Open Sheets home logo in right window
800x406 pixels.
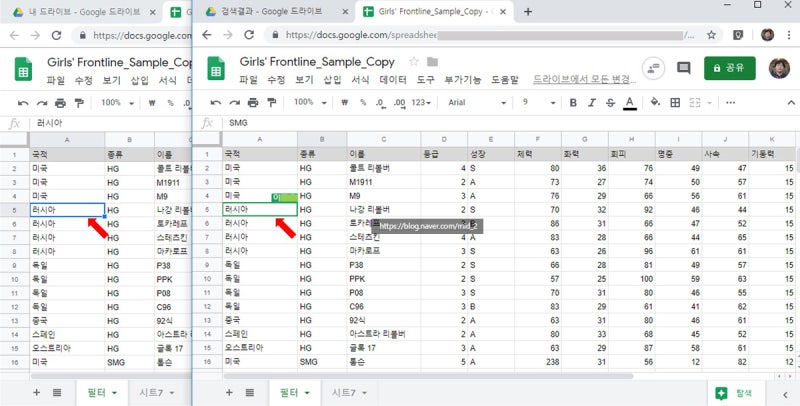216,68
